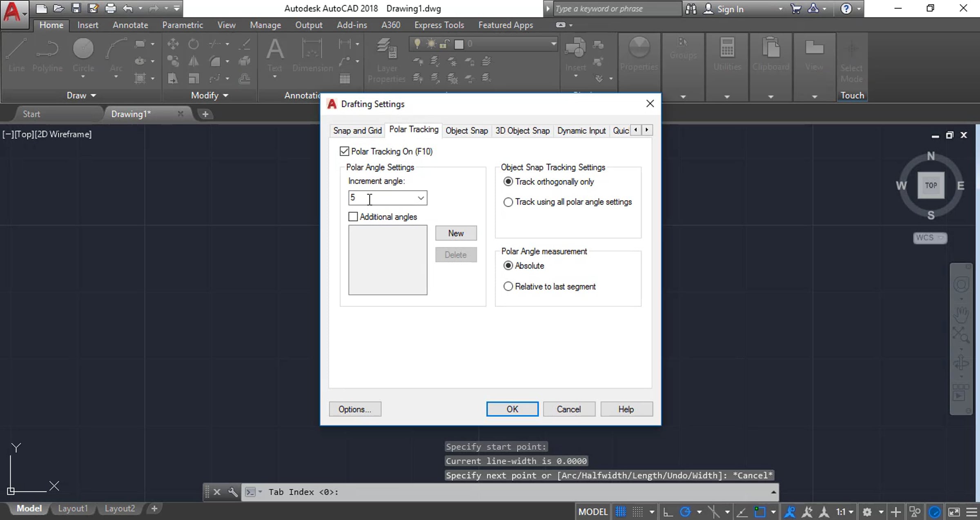Click the grid display status bar icon
This screenshot has width=980, height=520.
tap(620, 511)
